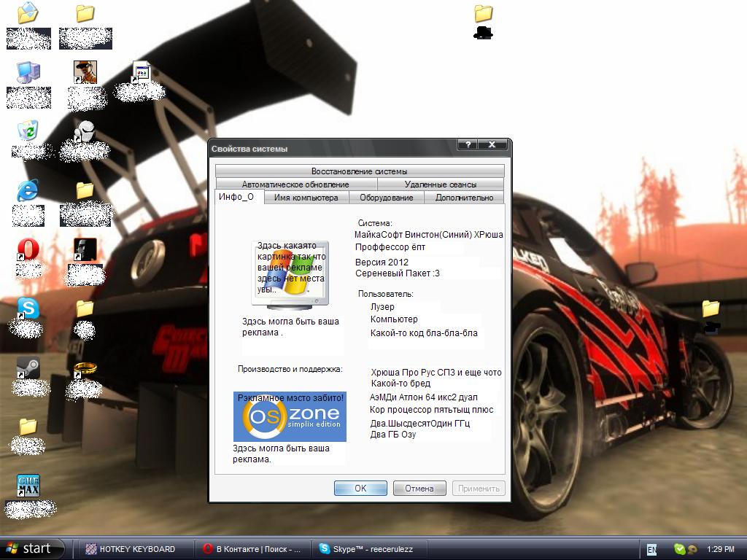Screen dimensions: 747x560
Task: Click the 'Пользователь:' heading
Action: 386,294
